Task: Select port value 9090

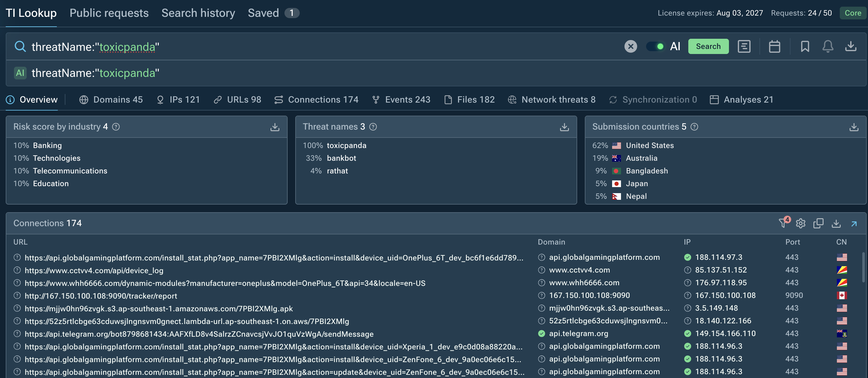Action: point(794,295)
